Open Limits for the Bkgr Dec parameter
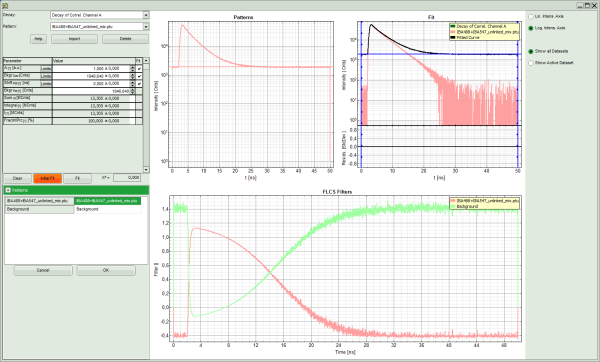 [x=46, y=76]
